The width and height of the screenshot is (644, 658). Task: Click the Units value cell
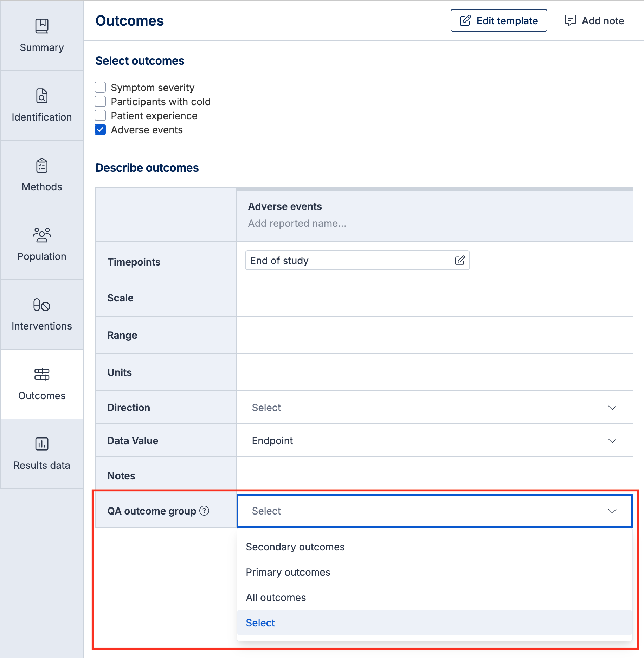click(434, 372)
